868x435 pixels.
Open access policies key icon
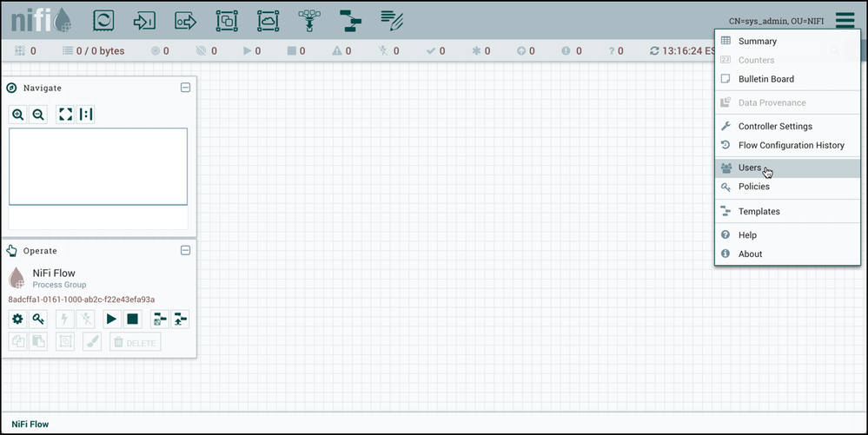coord(38,320)
